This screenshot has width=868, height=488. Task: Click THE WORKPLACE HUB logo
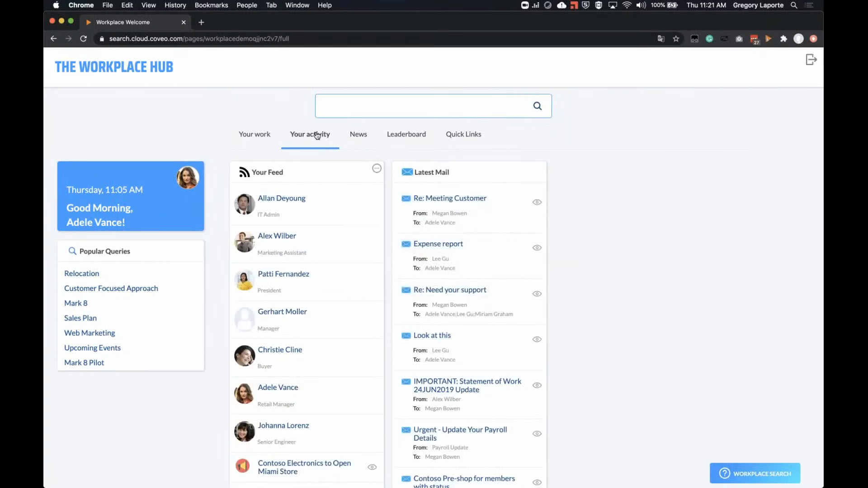point(114,67)
